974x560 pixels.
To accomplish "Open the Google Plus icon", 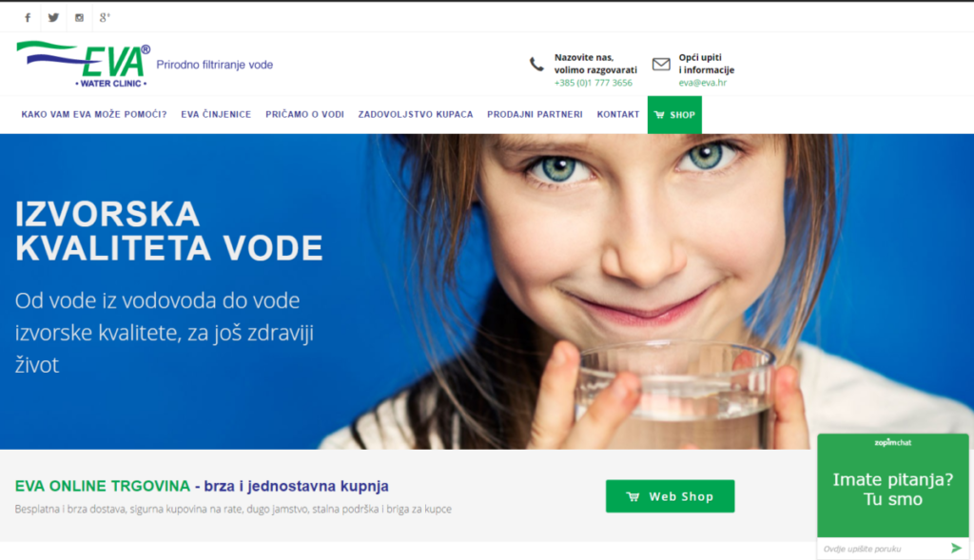I will click(105, 17).
